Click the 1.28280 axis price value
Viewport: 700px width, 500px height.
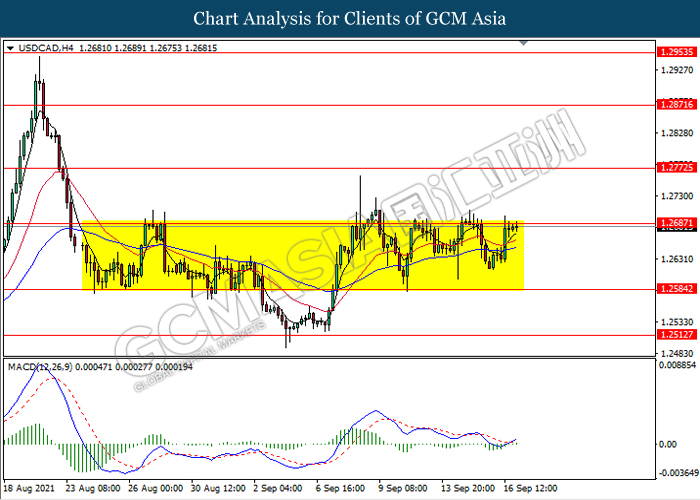[677, 133]
